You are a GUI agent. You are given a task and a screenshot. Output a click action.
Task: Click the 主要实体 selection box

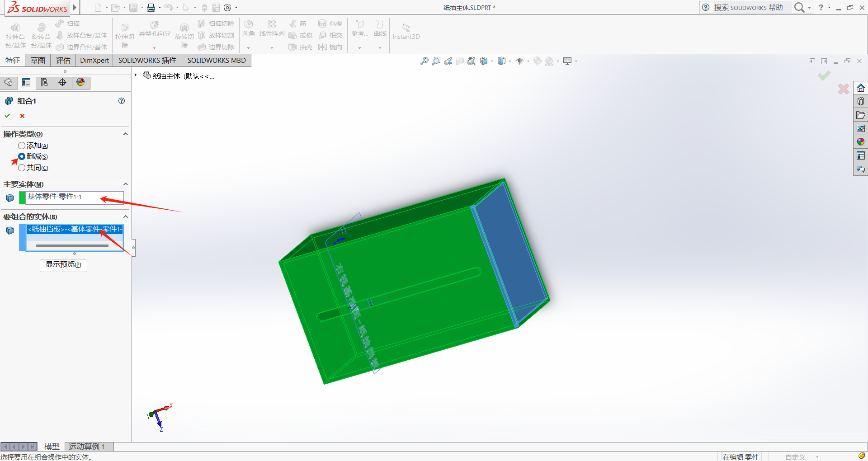[75, 197]
